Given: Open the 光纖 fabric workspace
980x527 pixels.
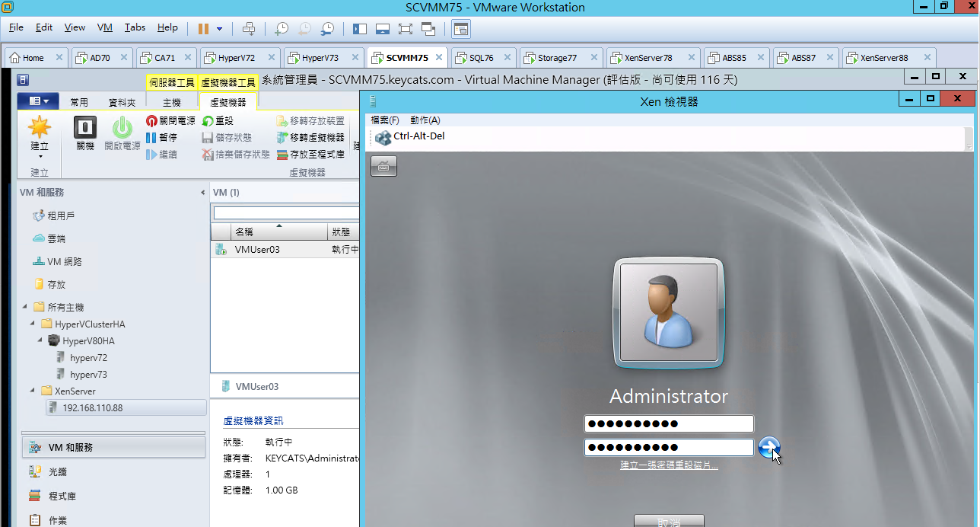Looking at the screenshot, I should click(x=113, y=471).
